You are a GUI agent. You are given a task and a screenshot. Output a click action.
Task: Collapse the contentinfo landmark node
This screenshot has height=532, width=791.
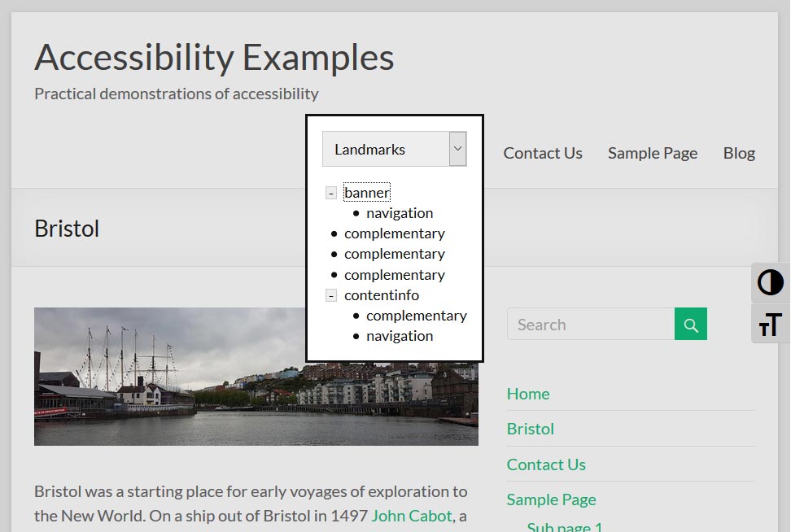pyautogui.click(x=331, y=295)
